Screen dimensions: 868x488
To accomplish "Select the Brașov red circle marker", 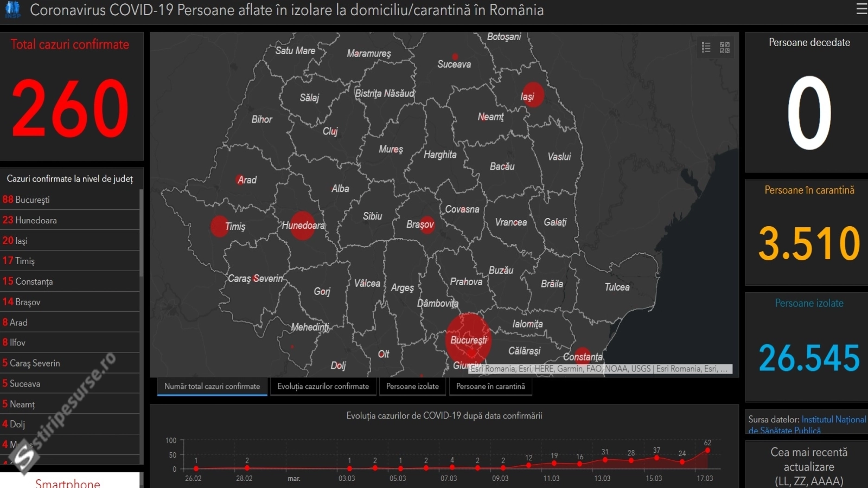I will (427, 224).
